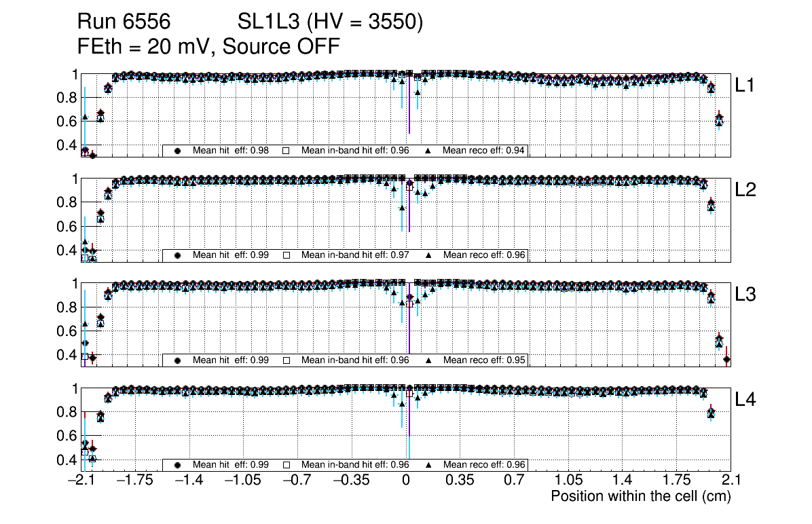Click the open square legend marker in L2
Screen dimensions: 812x524
pyautogui.click(x=287, y=255)
